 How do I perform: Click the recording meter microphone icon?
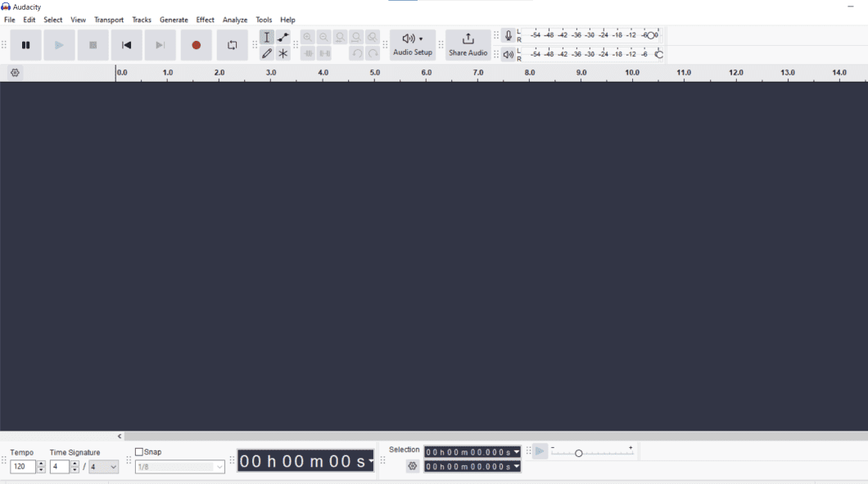pyautogui.click(x=507, y=34)
